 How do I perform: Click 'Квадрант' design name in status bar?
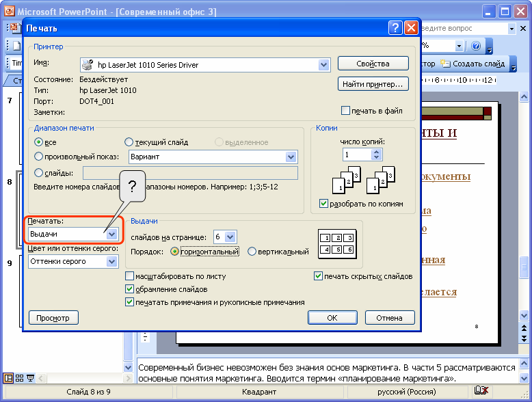click(x=259, y=392)
